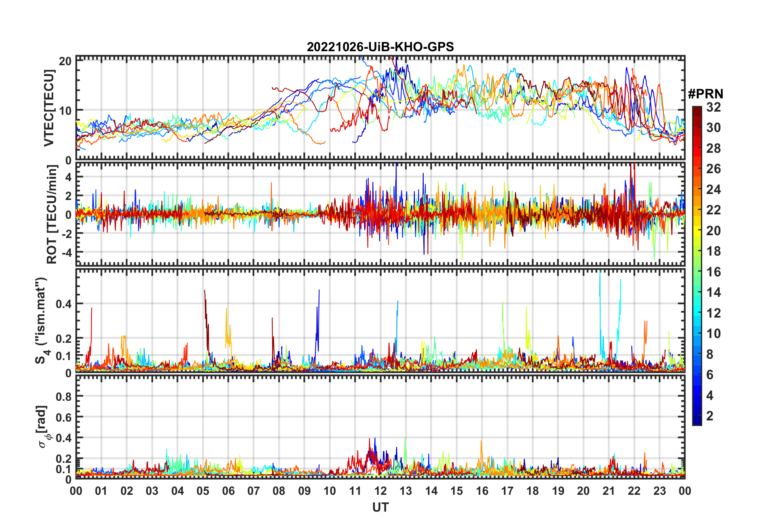Click sigma phi y-axis tick label 0.6
The width and height of the screenshot is (761, 532).
(x=64, y=417)
